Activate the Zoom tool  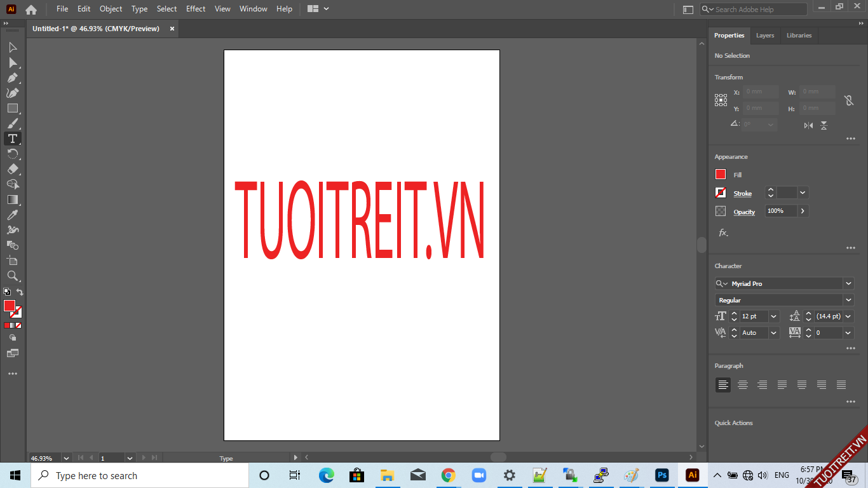(12, 276)
